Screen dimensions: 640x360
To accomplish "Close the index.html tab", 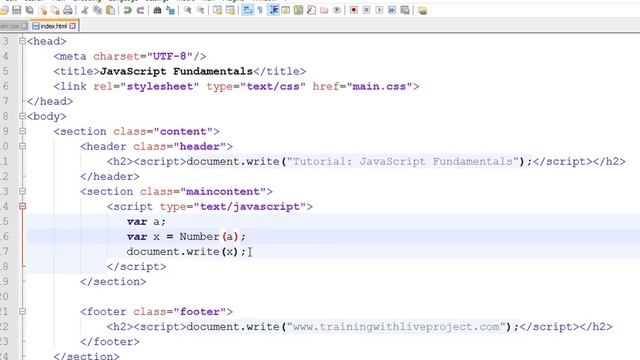I will coord(73,26).
